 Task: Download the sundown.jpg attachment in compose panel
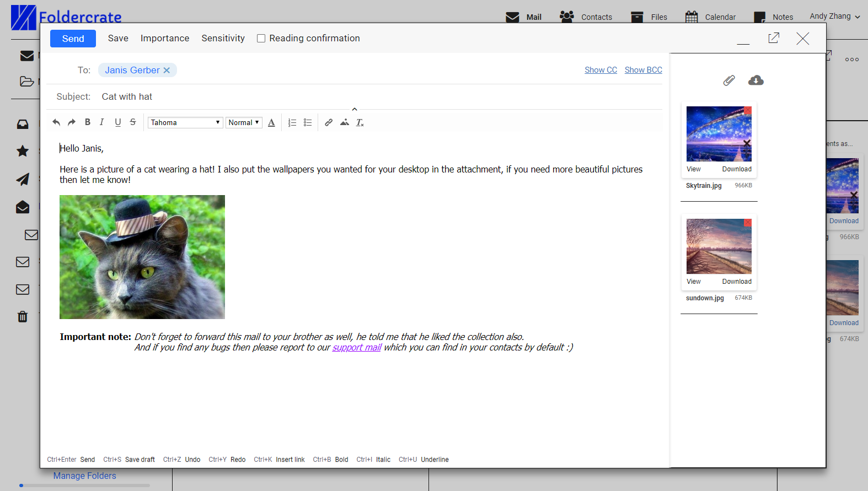coord(737,282)
